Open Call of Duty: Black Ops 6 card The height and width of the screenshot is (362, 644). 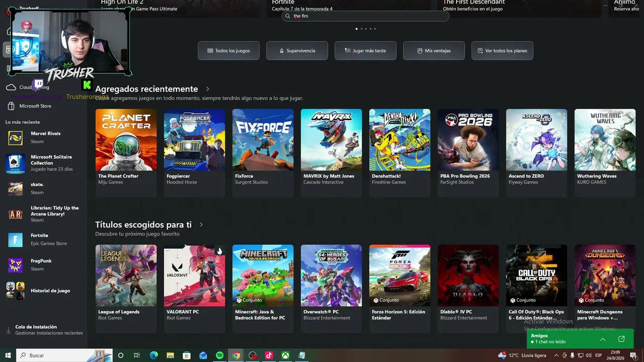point(536,289)
